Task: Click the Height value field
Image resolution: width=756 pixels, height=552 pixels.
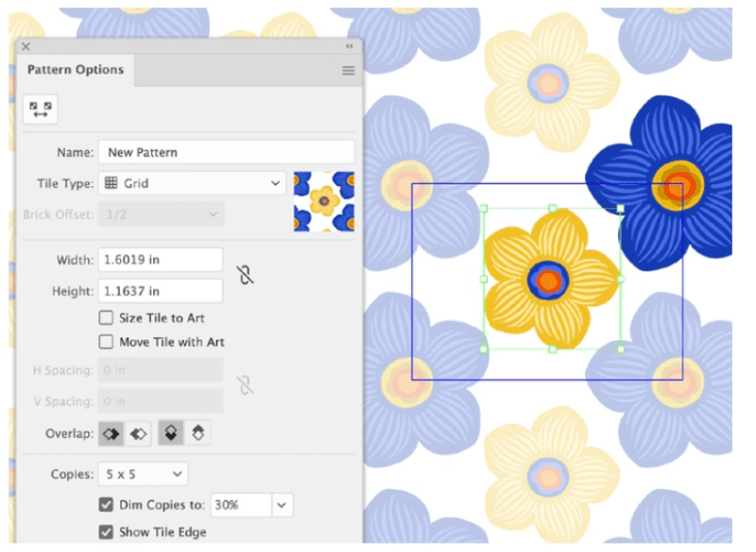Action: [x=161, y=291]
